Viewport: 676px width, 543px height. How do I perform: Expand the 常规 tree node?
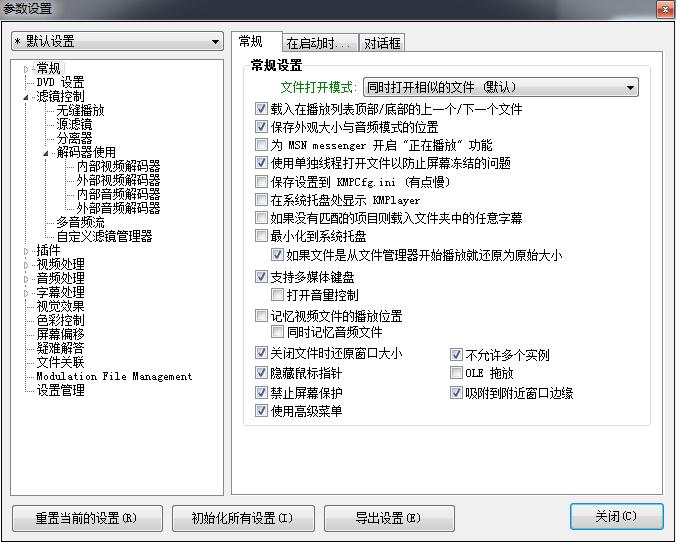(26, 69)
